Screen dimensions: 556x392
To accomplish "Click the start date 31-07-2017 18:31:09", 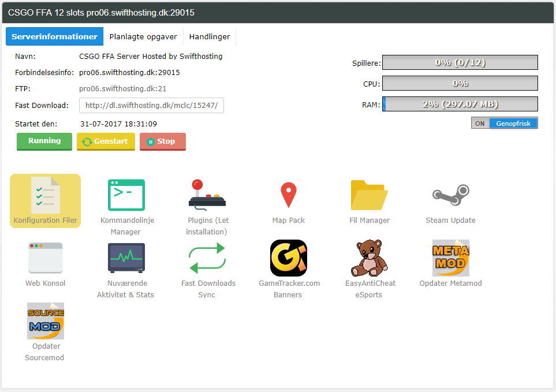I will pos(118,124).
